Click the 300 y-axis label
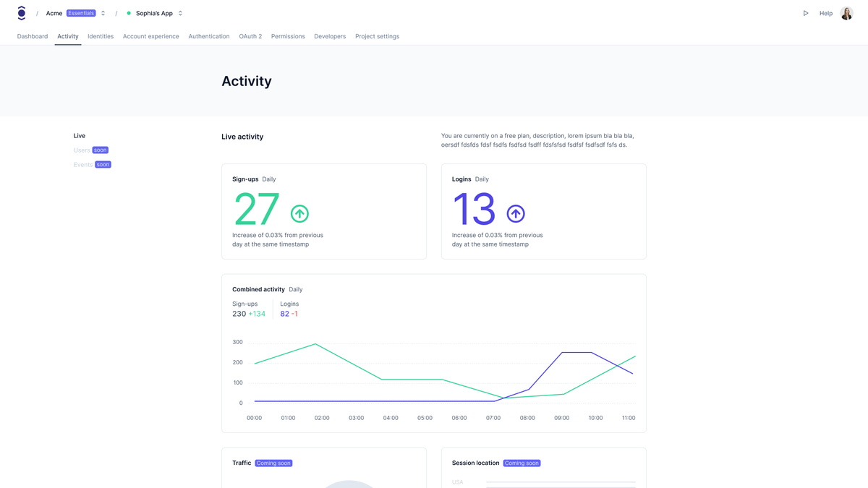The image size is (868, 488). [x=238, y=342]
